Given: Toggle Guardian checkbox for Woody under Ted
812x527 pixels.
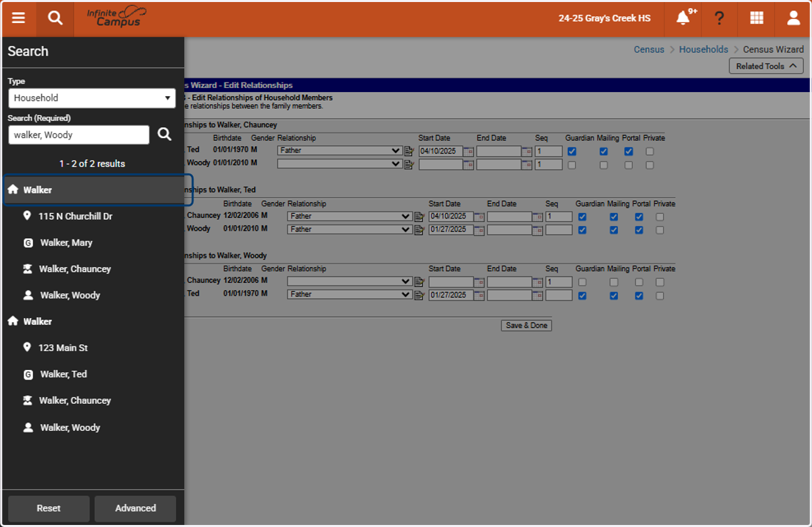Looking at the screenshot, I should (x=582, y=230).
